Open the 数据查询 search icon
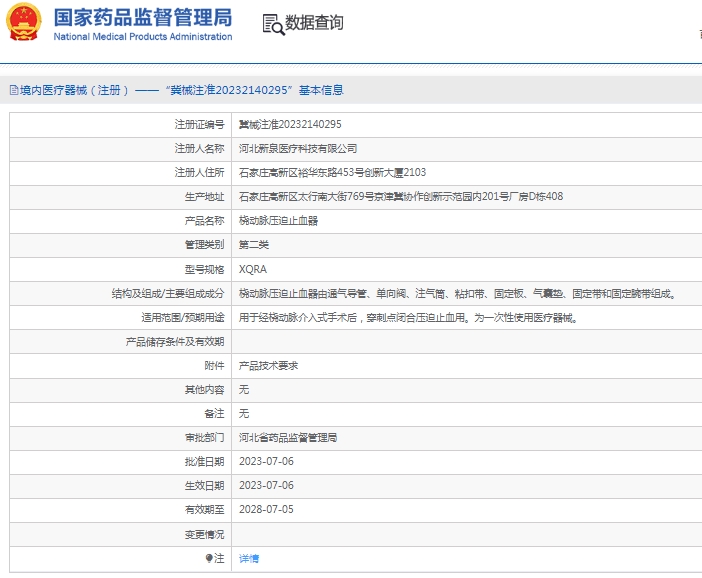This screenshot has width=702, height=578. [x=273, y=24]
